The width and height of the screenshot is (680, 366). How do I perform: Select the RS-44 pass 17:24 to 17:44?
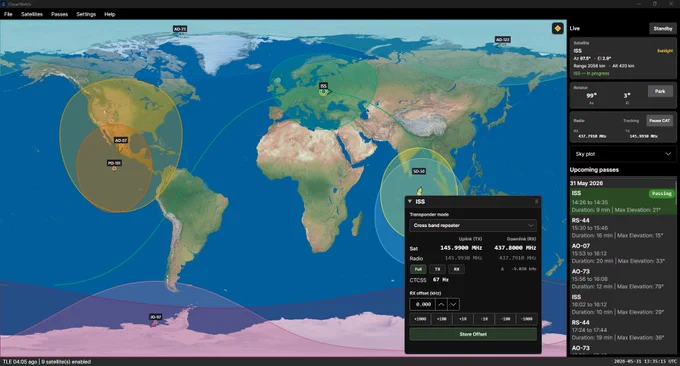[623, 330]
